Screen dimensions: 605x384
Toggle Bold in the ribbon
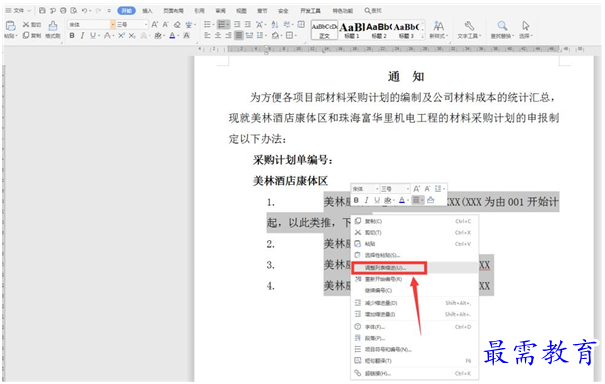click(x=72, y=36)
